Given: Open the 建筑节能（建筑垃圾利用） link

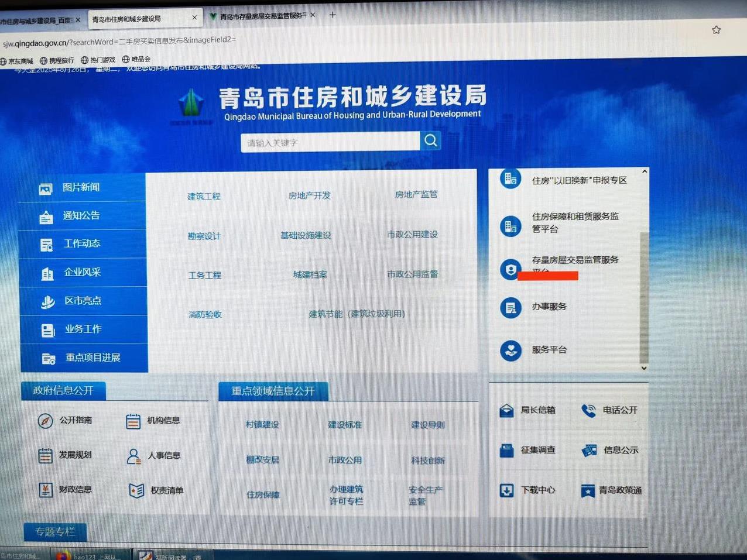Looking at the screenshot, I should 357,314.
